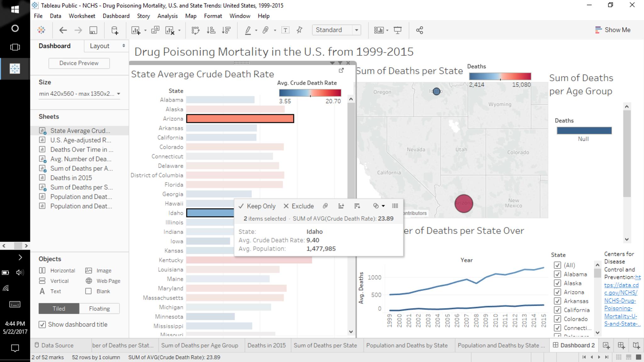Click the Save workbook icon
Viewport: 644px width, 362px height.
click(x=93, y=30)
